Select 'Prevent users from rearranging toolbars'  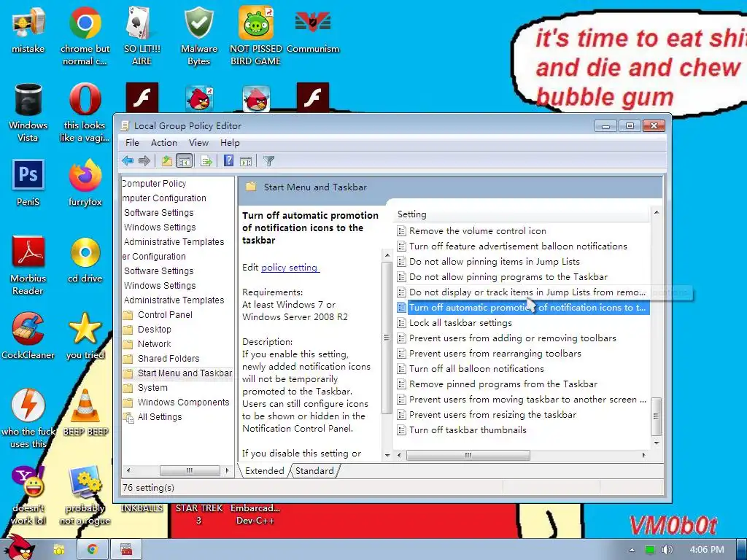[x=495, y=354]
